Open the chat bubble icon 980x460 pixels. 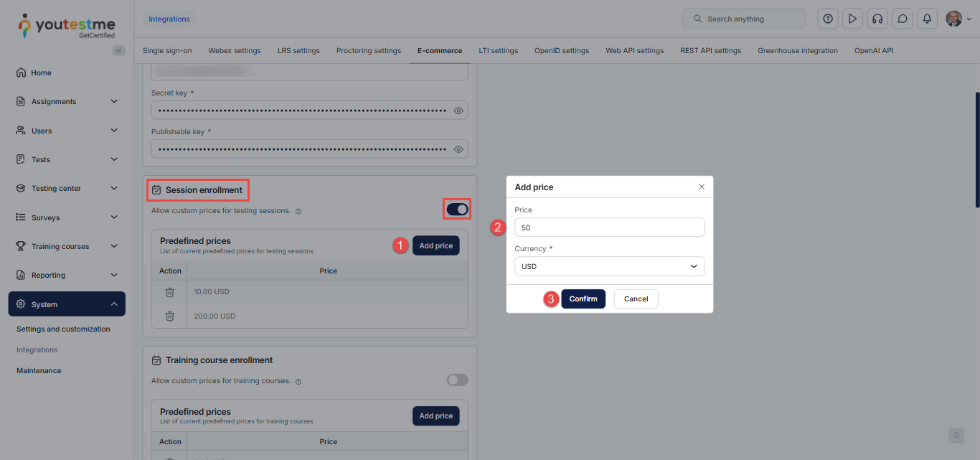[x=903, y=19]
